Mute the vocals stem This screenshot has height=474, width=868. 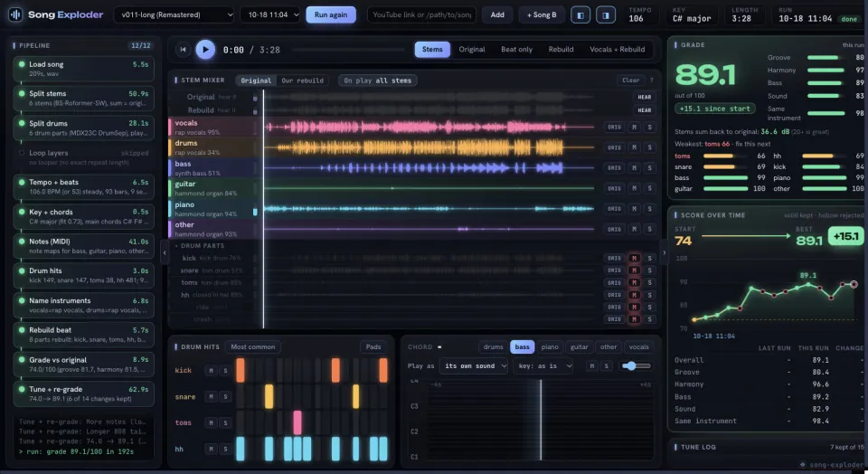point(635,128)
